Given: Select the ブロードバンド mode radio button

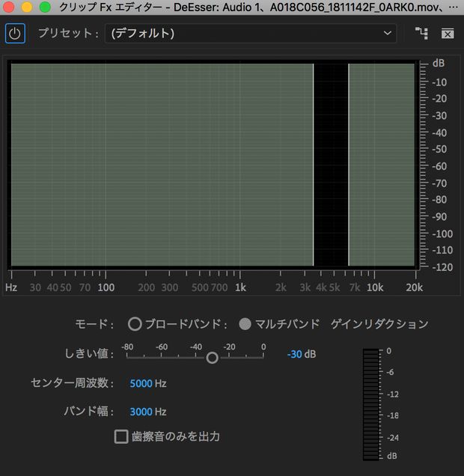Looking at the screenshot, I should (135, 324).
